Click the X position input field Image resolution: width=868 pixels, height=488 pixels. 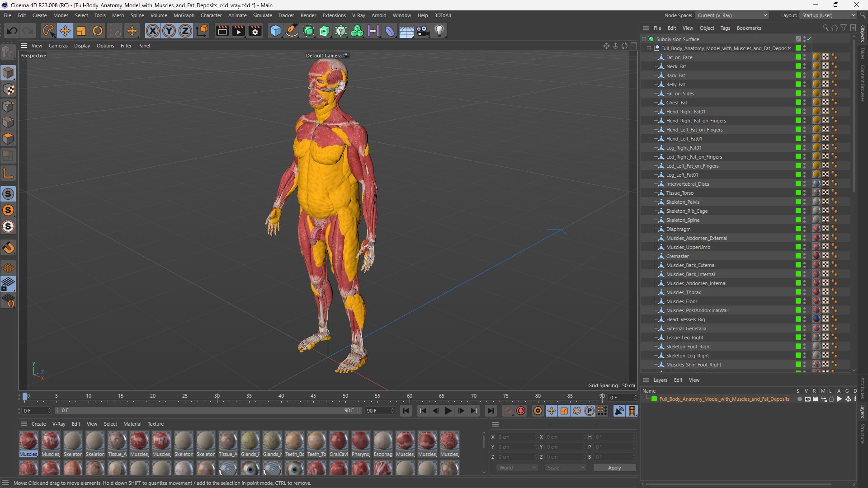[517, 437]
